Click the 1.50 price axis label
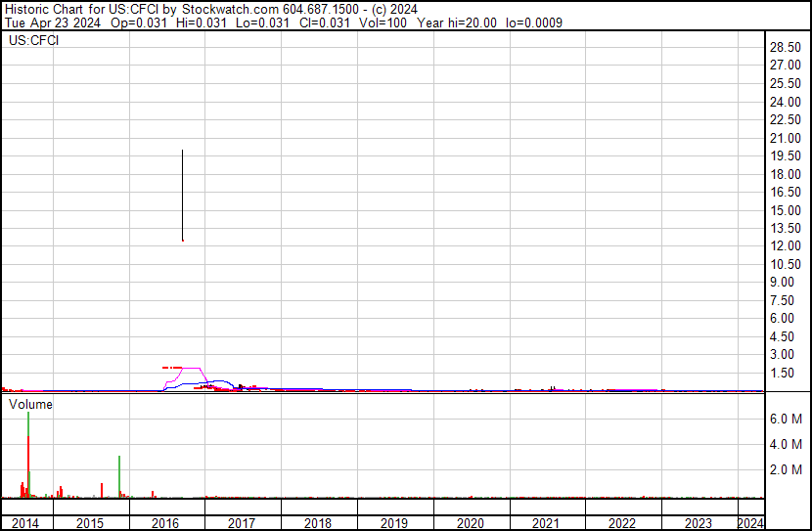The height and width of the screenshot is (531, 812). 787,373
